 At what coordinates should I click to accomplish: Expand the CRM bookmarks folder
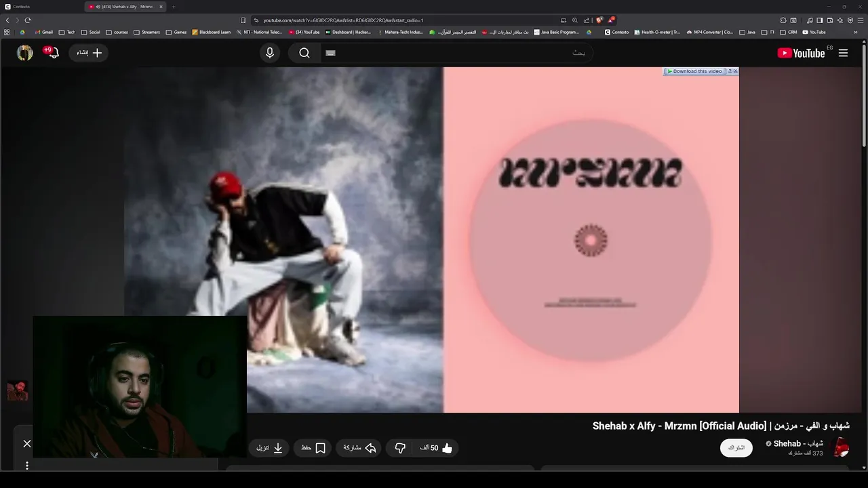click(789, 32)
